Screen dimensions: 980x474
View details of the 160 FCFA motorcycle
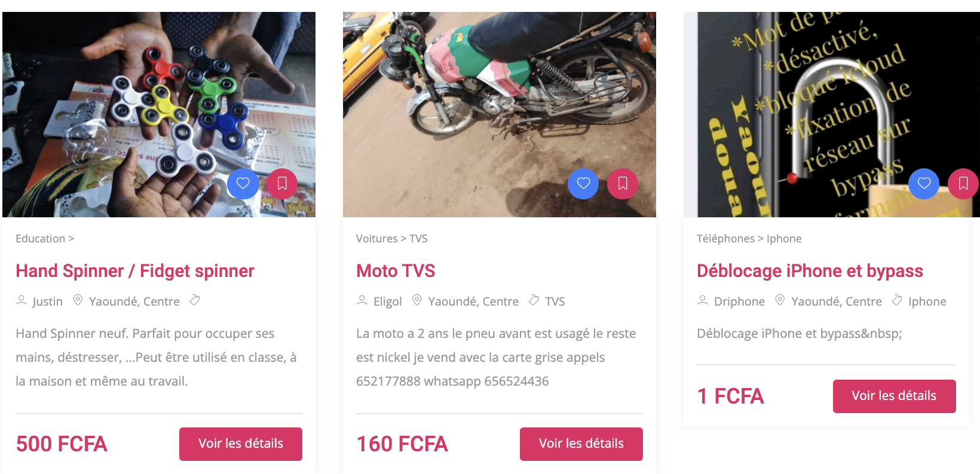tap(581, 444)
